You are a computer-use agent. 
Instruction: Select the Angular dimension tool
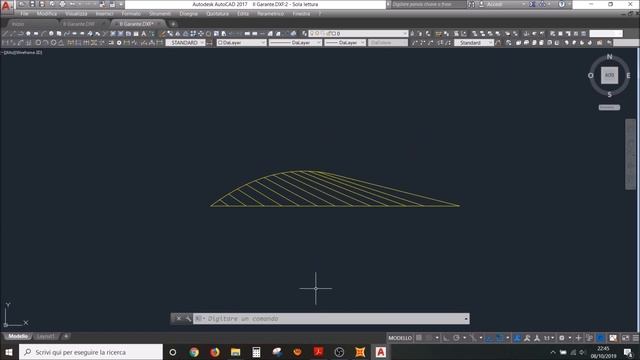click(x=61, y=42)
